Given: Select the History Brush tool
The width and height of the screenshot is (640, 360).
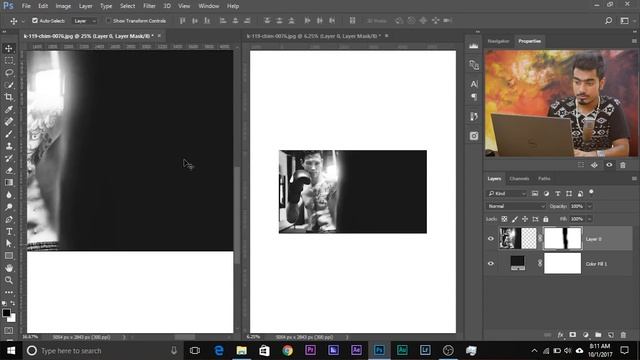Looking at the screenshot, I should (x=9, y=158).
